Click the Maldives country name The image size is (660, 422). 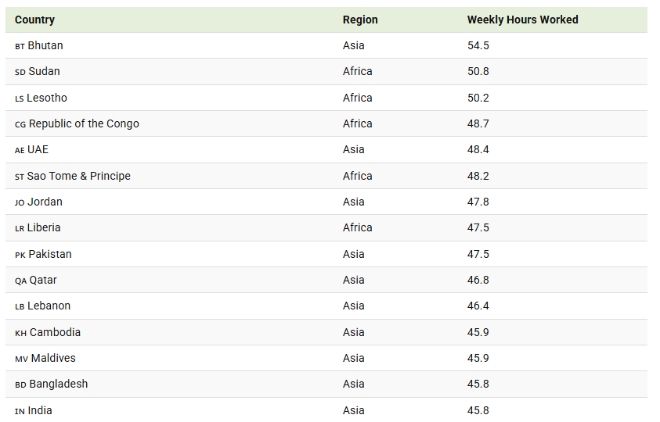[52, 358]
